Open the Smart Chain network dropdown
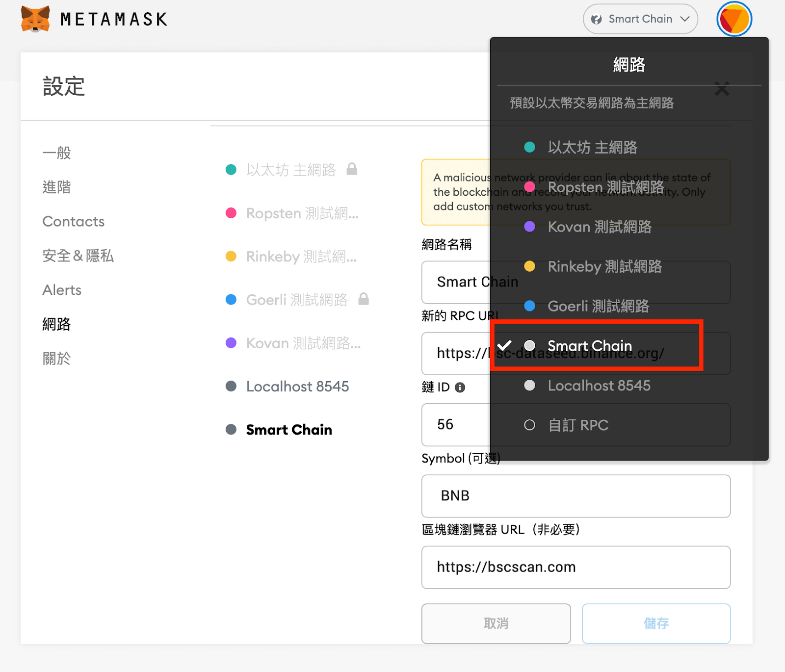Screen dimensions: 785x672 [x=640, y=19]
